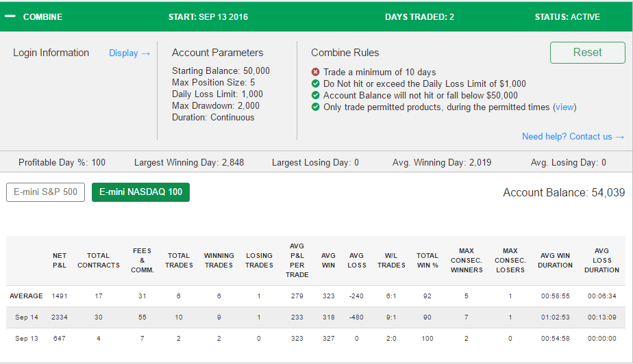The image size is (633, 364).
Task: Click the AVG WIN column header
Action: click(x=328, y=261)
